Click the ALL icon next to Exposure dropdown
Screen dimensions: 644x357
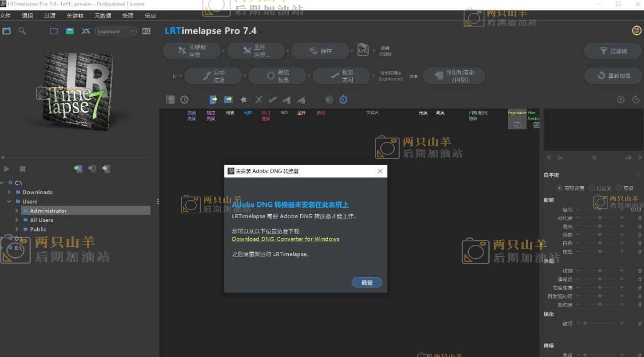pos(146,31)
